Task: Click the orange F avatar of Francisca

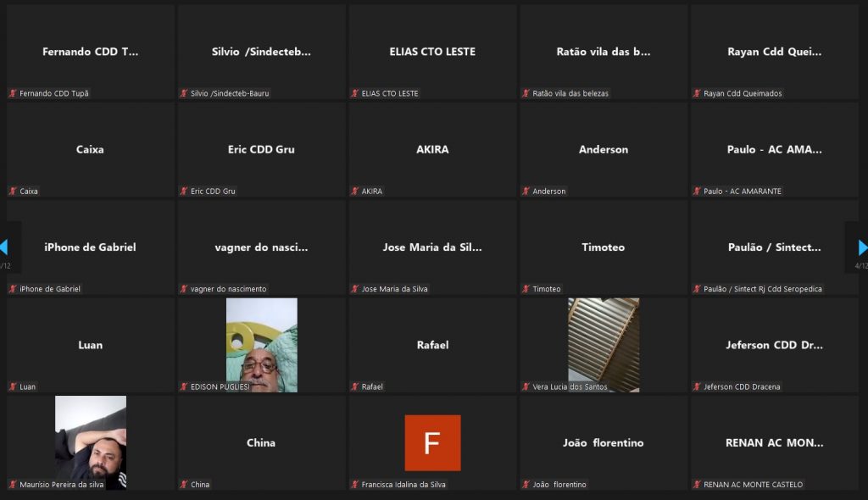Action: tap(432, 443)
